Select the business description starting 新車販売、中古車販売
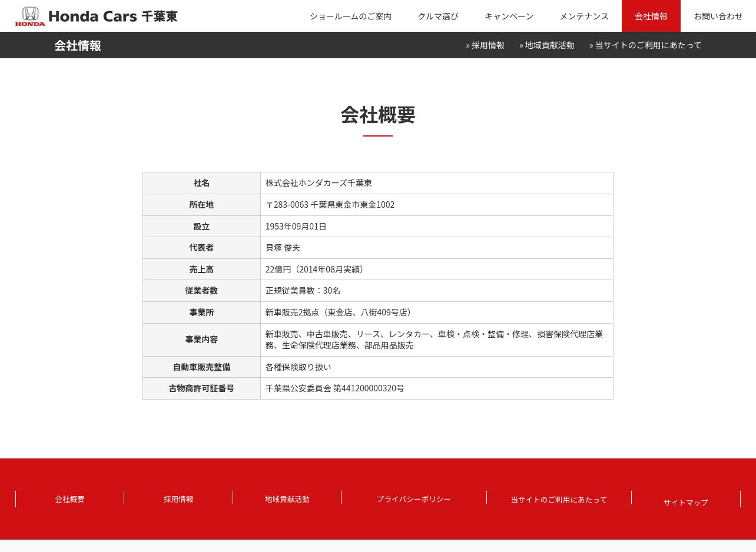Screen dimensions: 756x552 (x=434, y=340)
